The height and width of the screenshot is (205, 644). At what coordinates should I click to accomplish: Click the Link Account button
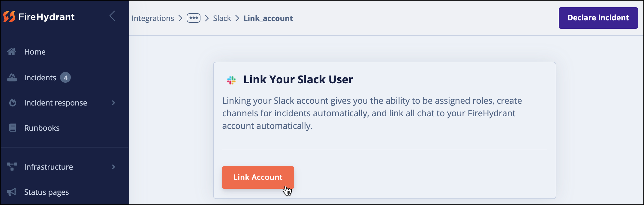pos(258,177)
